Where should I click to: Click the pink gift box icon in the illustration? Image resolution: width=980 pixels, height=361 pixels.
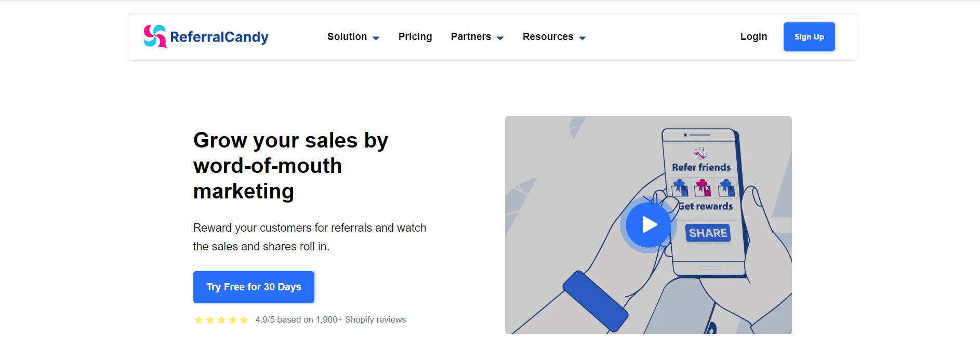tap(703, 188)
